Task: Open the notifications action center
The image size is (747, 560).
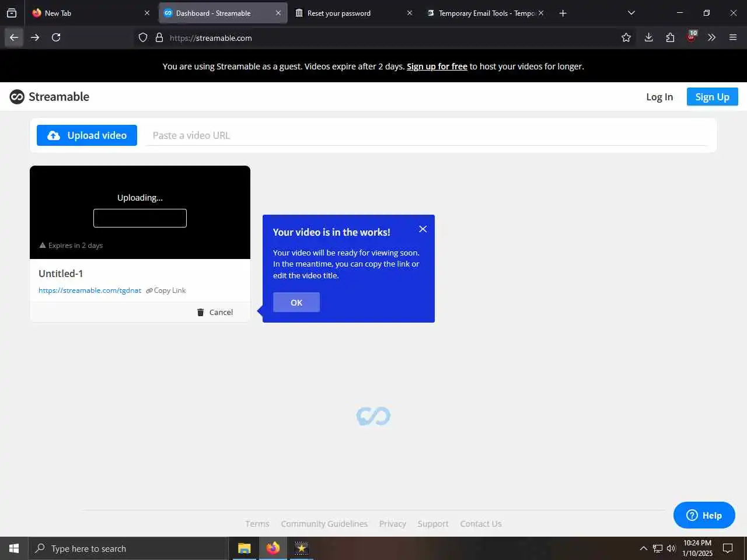Action: point(728,548)
